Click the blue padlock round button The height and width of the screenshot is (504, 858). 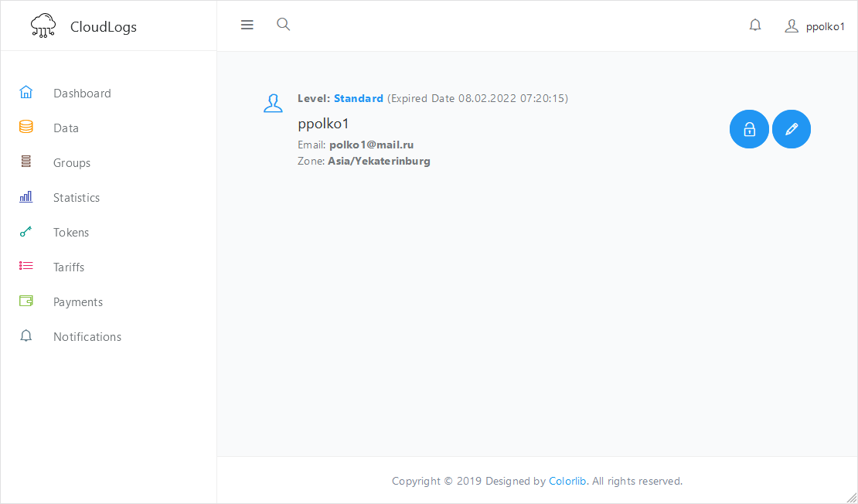point(749,129)
